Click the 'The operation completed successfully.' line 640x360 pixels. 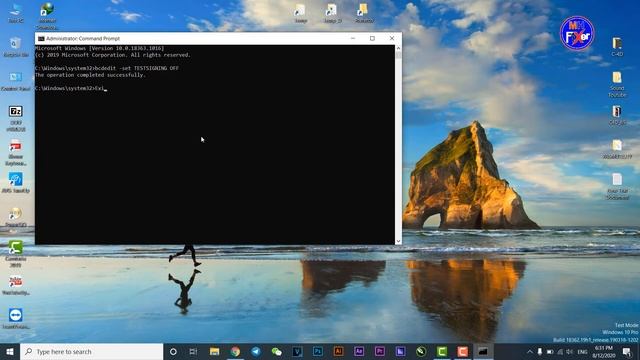[90, 75]
